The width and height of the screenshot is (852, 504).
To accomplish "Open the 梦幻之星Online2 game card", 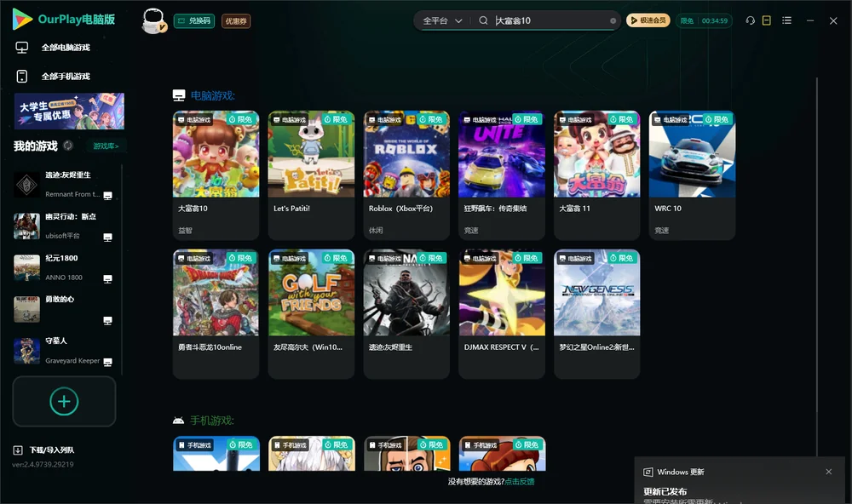I will 596,314.
